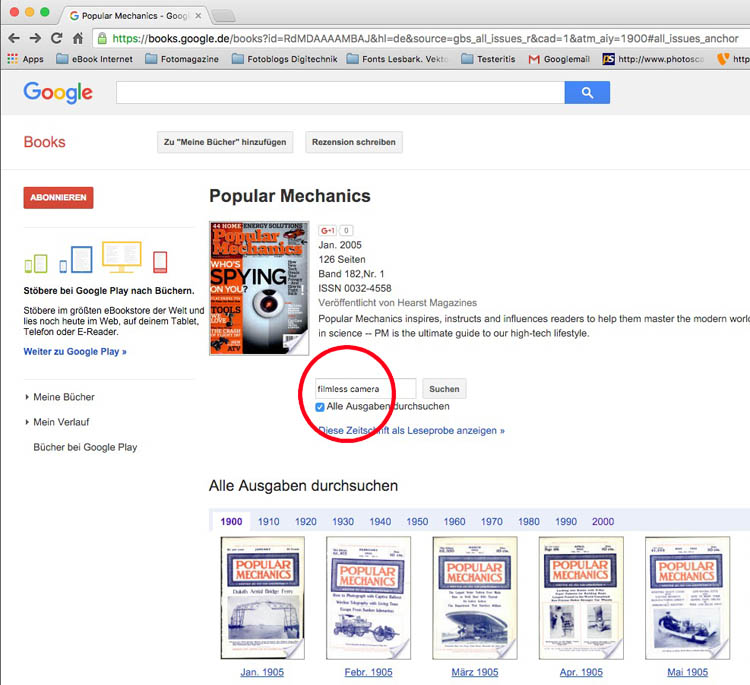Toggle the Alle Ausgaben durchsuchen checkbox

(320, 407)
